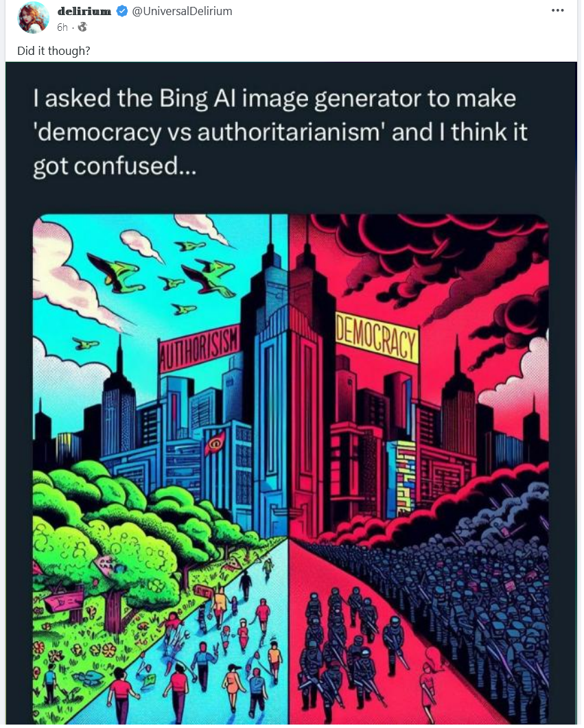This screenshot has height=728, width=584.
Task: Open delirium's profile avatar picture
Action: [x=33, y=18]
